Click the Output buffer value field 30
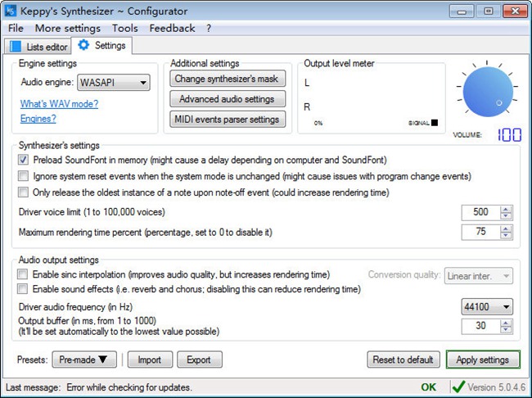This screenshot has width=532, height=398. pyautogui.click(x=480, y=326)
